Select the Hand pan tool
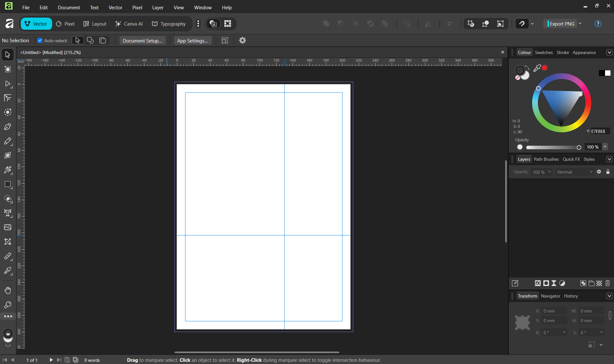This screenshot has width=614, height=364. [8, 290]
